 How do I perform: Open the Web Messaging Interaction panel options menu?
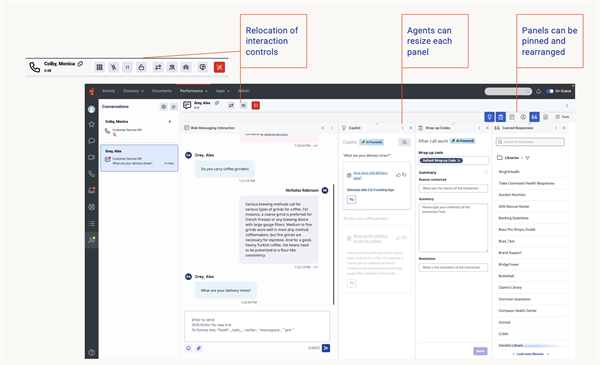pos(331,128)
